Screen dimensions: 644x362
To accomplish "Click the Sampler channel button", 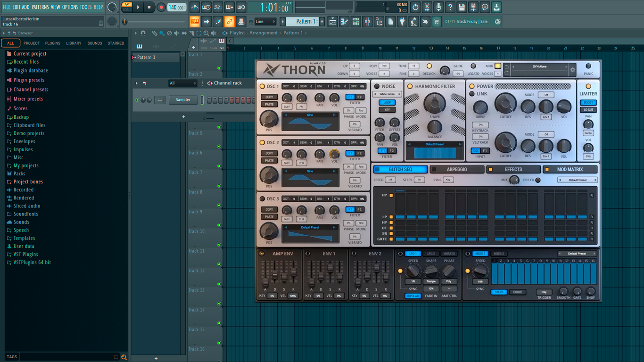I will point(183,100).
